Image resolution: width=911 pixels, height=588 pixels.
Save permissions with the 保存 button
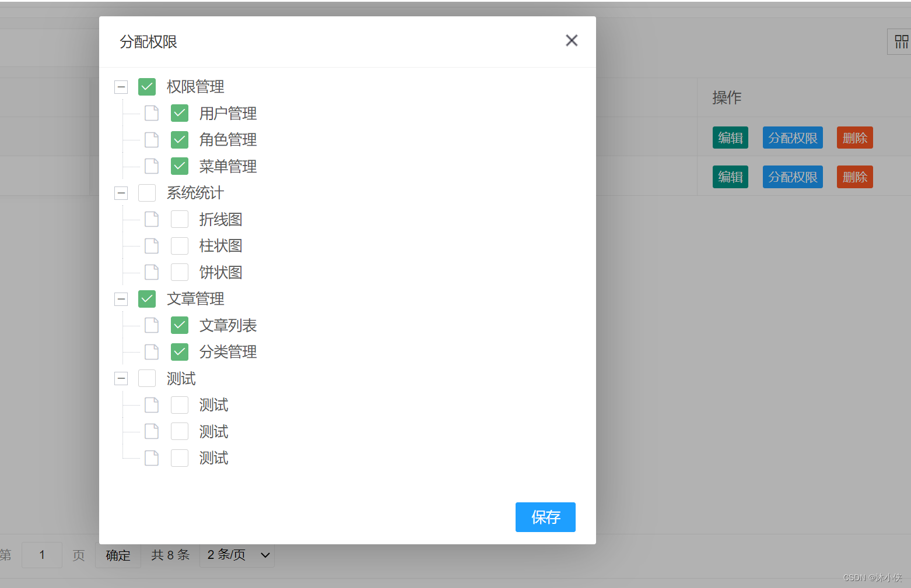545,517
